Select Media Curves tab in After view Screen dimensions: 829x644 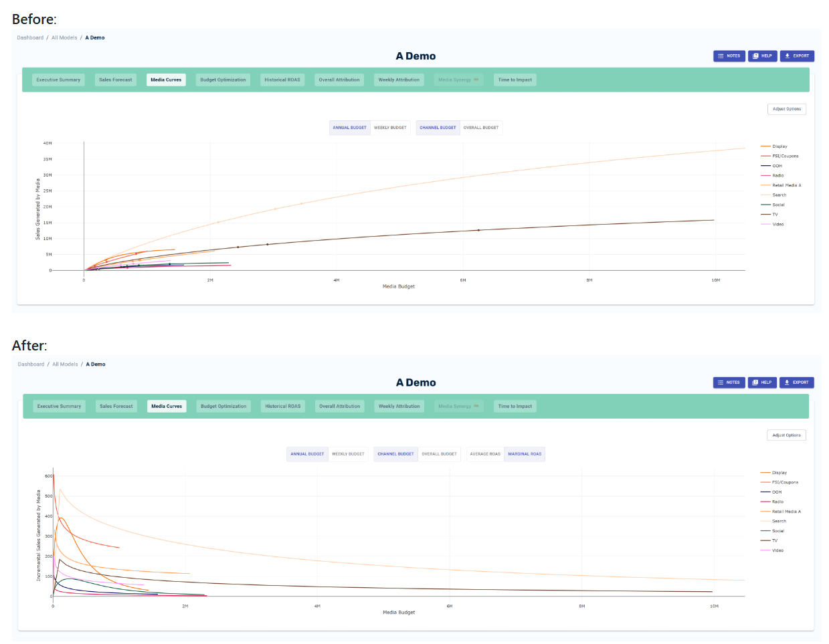click(x=167, y=406)
